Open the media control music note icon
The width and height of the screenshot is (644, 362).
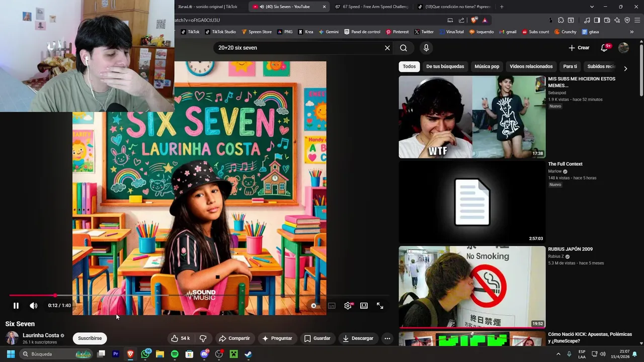click(587, 20)
